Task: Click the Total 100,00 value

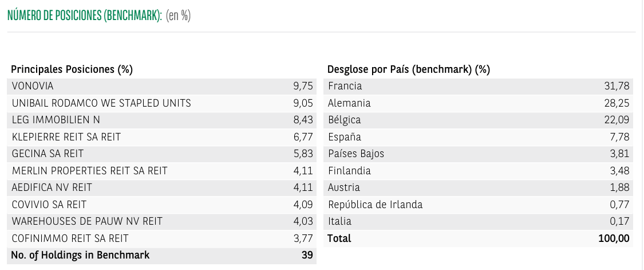Action: tap(614, 238)
